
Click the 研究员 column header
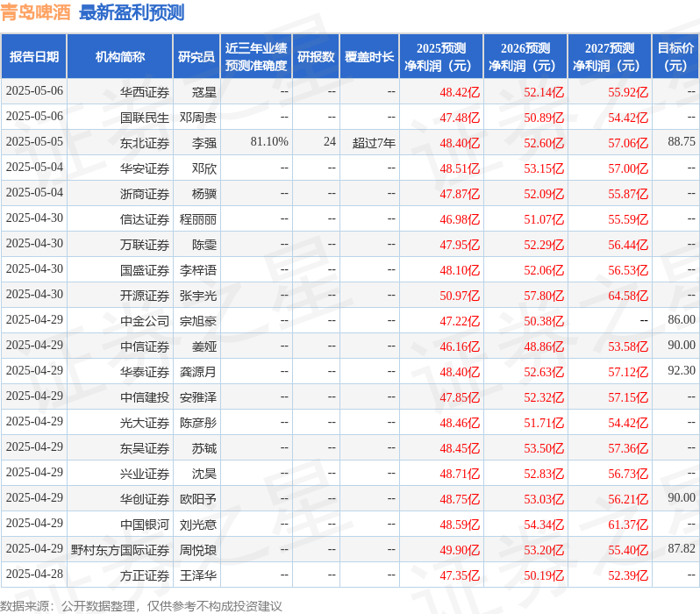click(196, 57)
